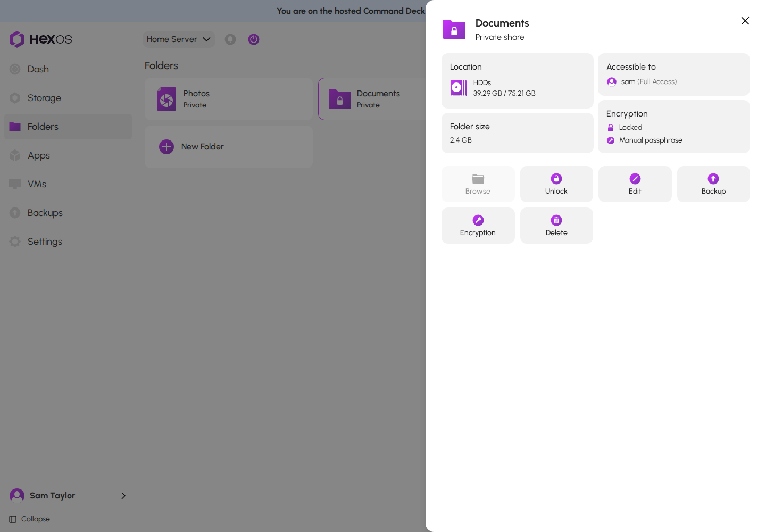Click the HexOS logo

(40, 39)
